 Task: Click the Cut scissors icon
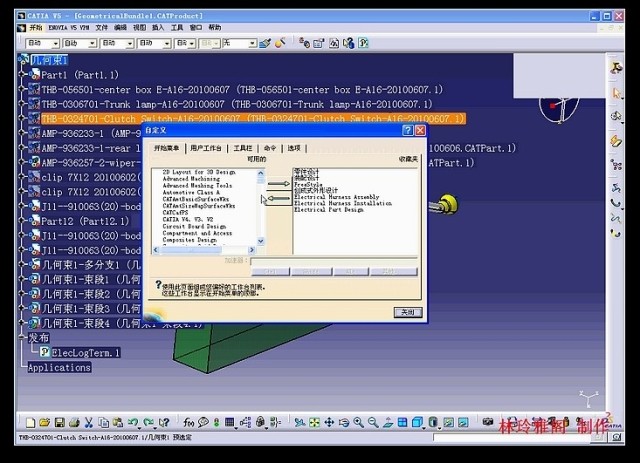[89, 423]
